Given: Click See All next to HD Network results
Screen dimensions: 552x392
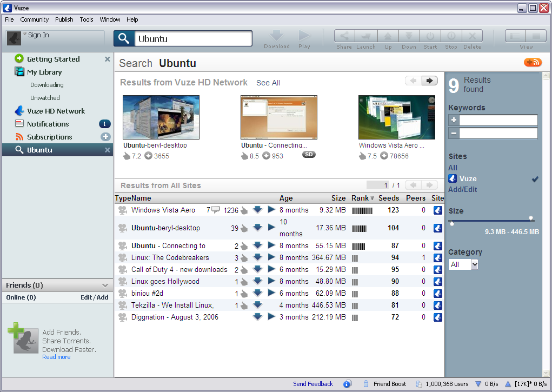Looking at the screenshot, I should point(268,83).
